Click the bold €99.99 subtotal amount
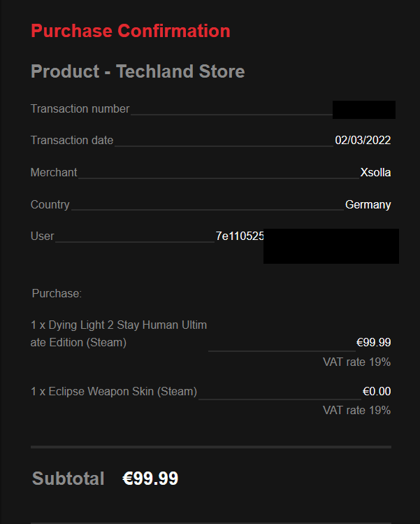Viewport: 420px width, 524px height. pos(150,479)
